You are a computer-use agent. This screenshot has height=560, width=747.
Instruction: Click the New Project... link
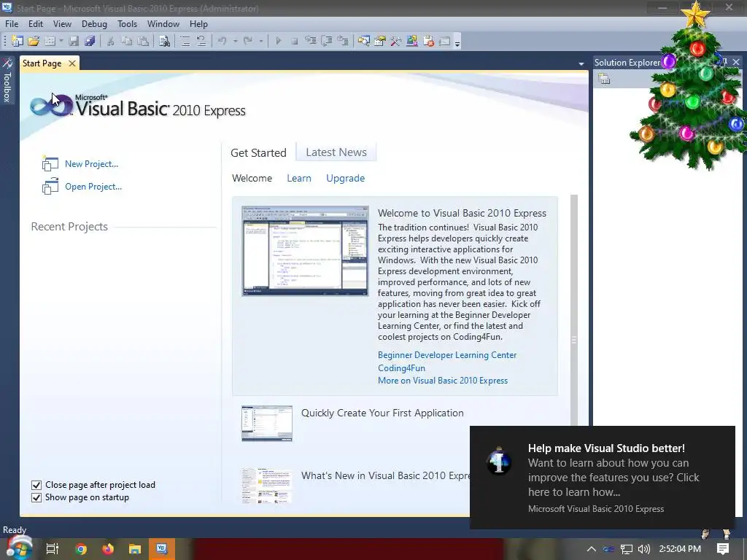point(91,164)
